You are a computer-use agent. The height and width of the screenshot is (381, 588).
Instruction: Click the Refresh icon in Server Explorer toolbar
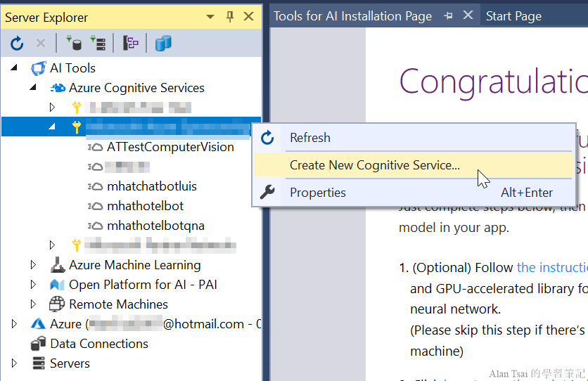[x=17, y=43]
